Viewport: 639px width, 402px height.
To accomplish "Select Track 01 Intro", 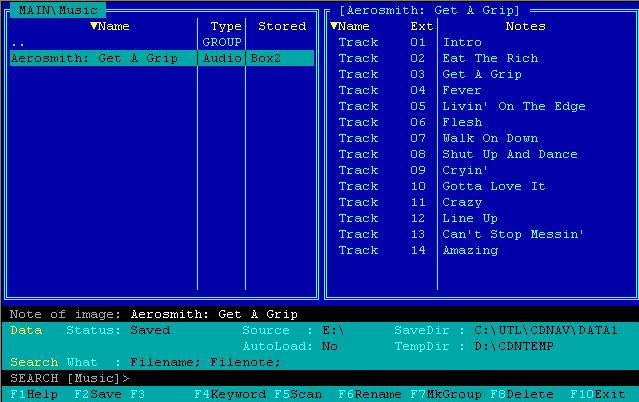I will click(482, 42).
